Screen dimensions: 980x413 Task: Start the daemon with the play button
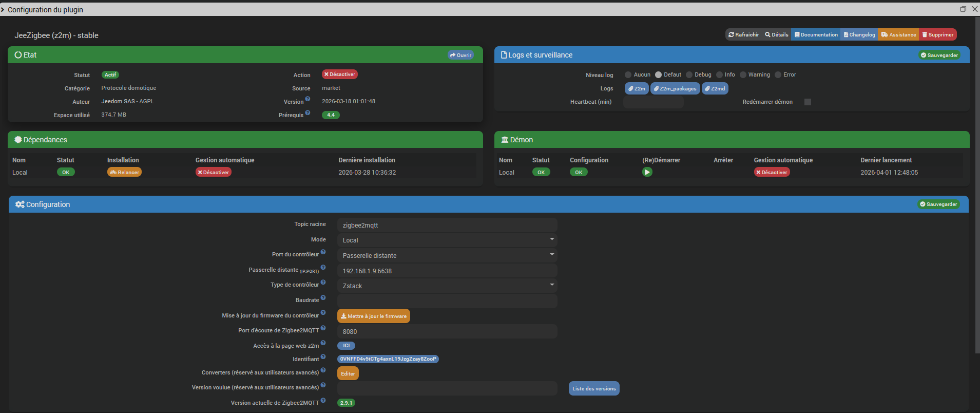pos(647,172)
